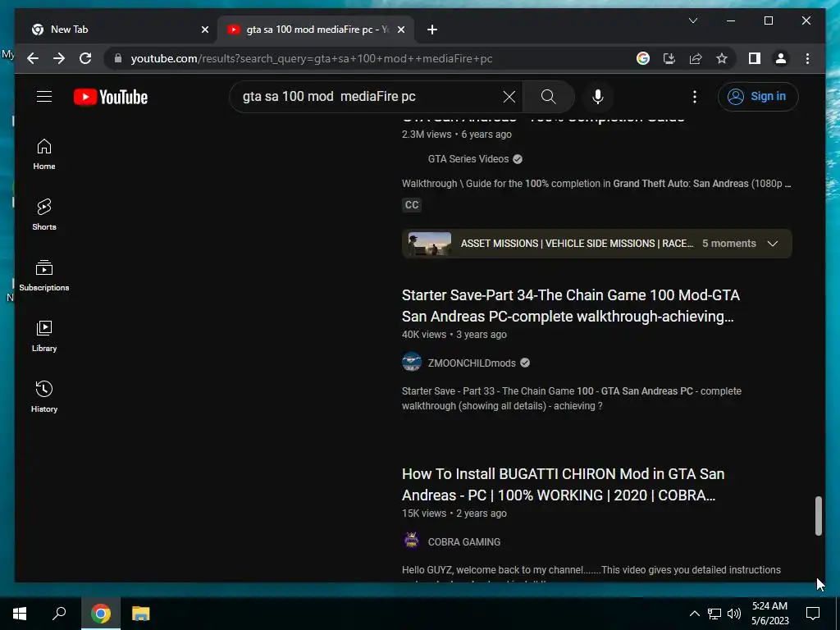Open COBRA GAMING channel link
The height and width of the screenshot is (630, 840).
(x=464, y=541)
